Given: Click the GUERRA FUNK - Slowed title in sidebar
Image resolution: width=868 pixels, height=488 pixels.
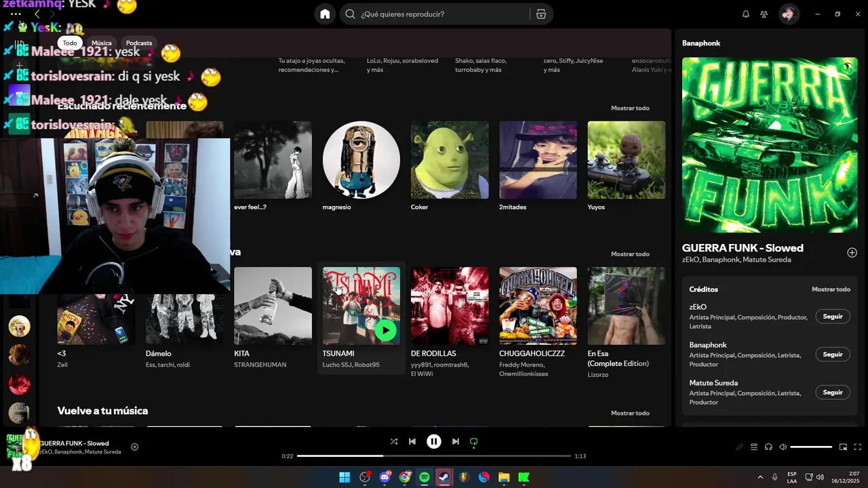Looking at the screenshot, I should (743, 248).
